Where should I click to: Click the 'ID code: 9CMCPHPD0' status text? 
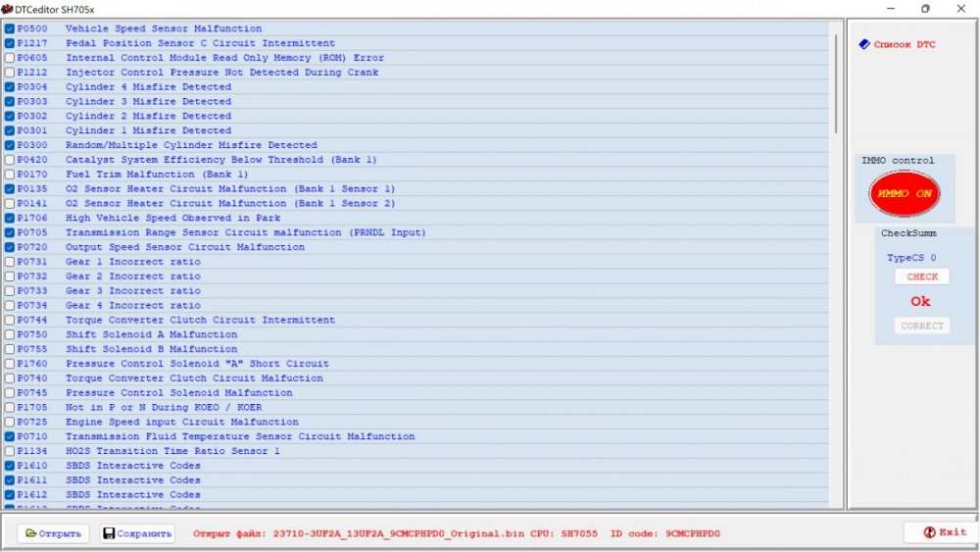665,534
